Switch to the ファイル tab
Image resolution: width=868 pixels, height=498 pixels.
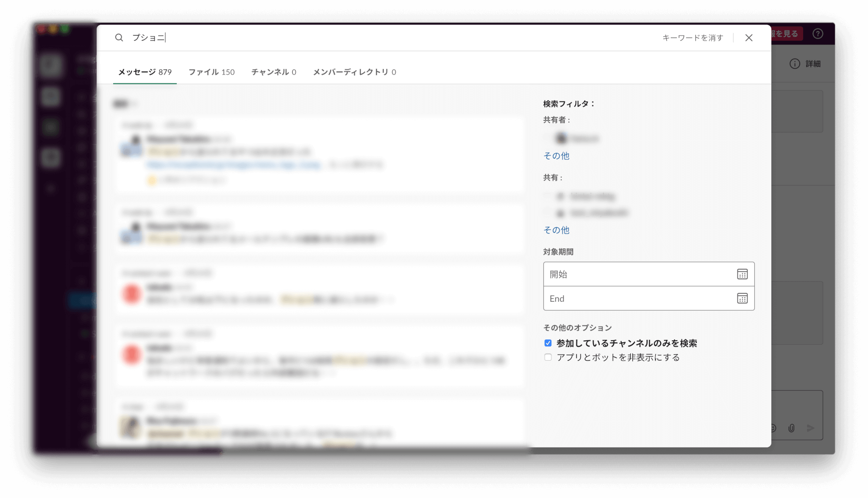[211, 72]
